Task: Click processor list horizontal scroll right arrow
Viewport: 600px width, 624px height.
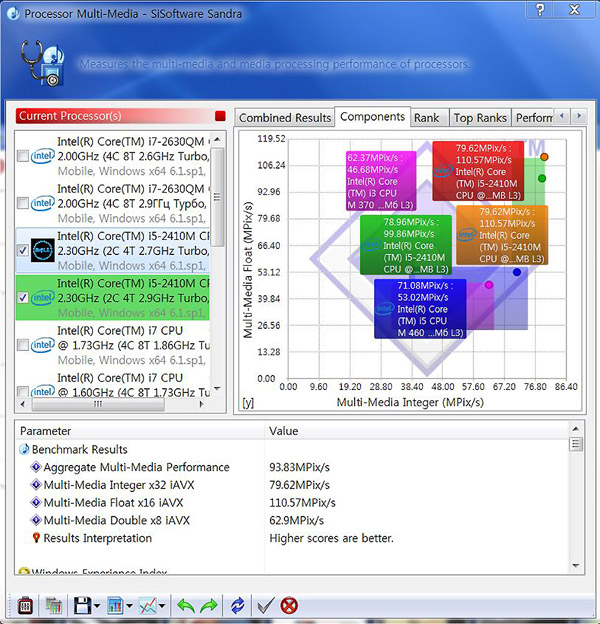Action: [201, 404]
